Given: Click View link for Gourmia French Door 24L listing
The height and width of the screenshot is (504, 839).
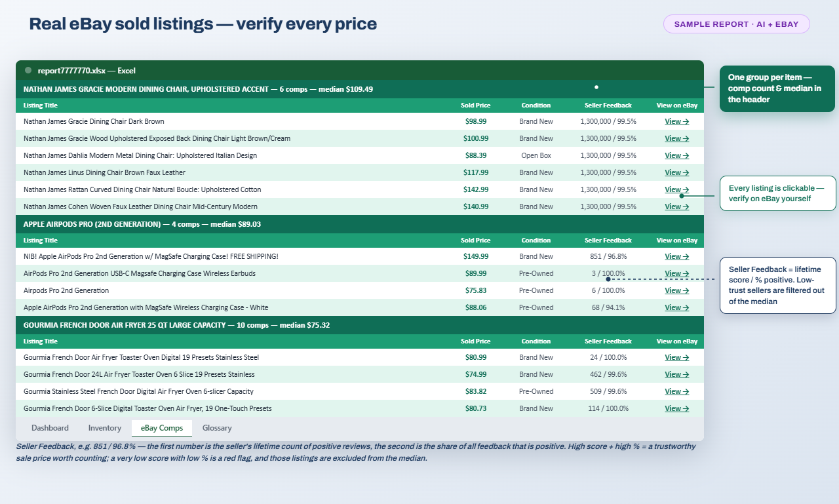Looking at the screenshot, I should pyautogui.click(x=677, y=374).
